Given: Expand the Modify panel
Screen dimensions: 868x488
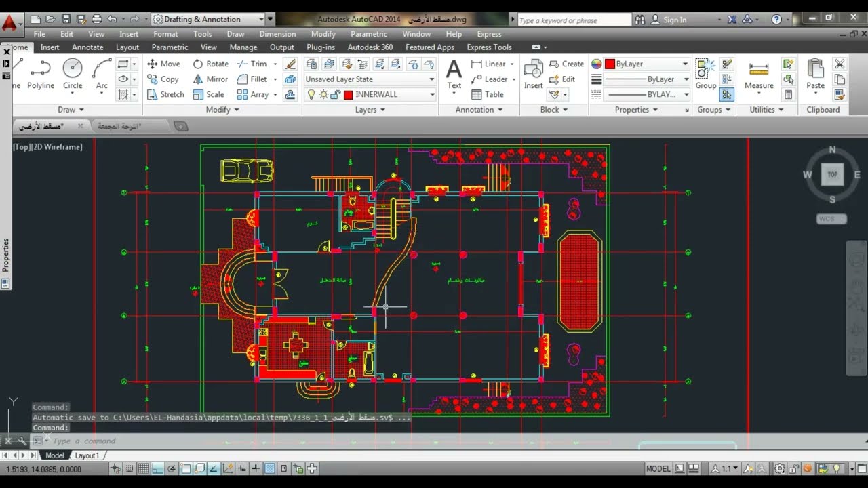Looking at the screenshot, I should tap(222, 110).
